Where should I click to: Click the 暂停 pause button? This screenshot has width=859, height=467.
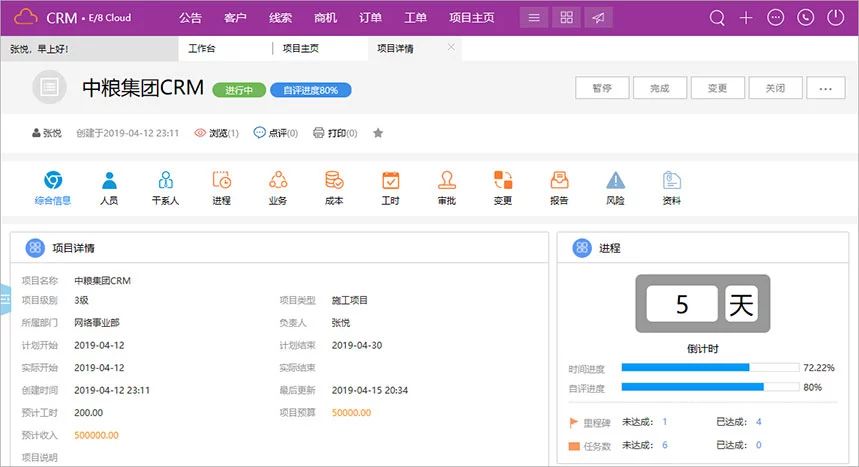pyautogui.click(x=601, y=88)
